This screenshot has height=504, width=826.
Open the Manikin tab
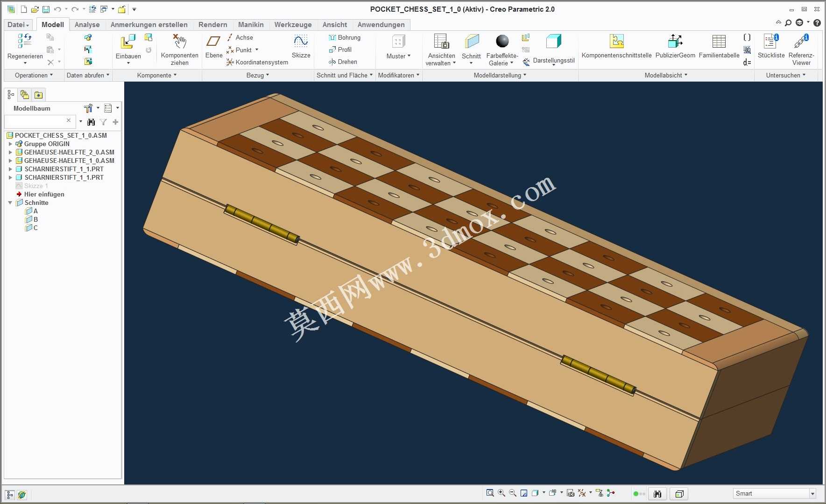tap(251, 25)
